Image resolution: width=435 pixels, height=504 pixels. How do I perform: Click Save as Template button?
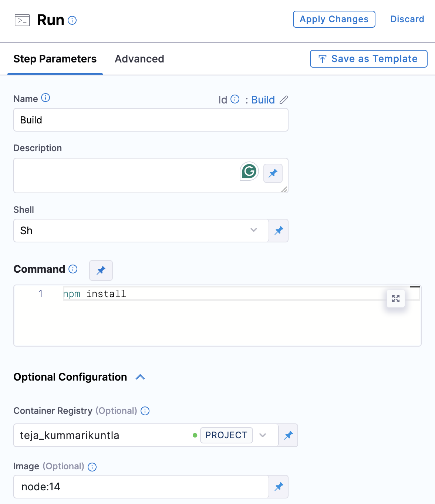point(368,59)
